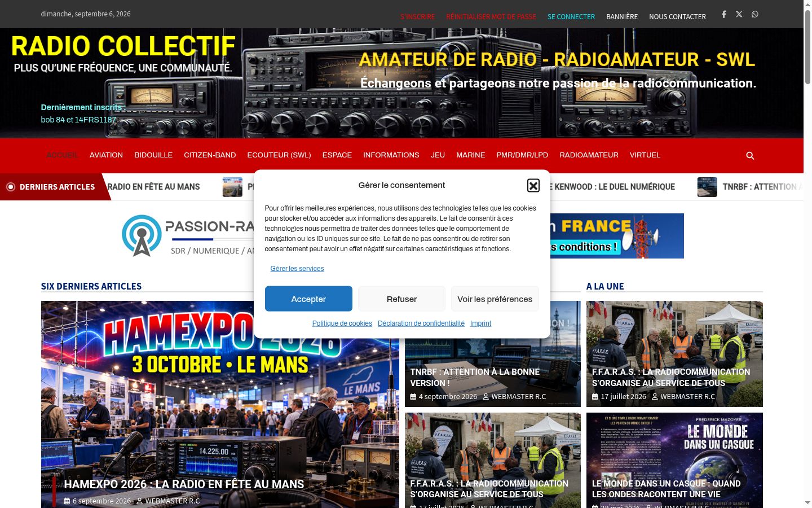Click the 4 septembre 2026 article date
The width and height of the screenshot is (812, 508).
pos(448,397)
